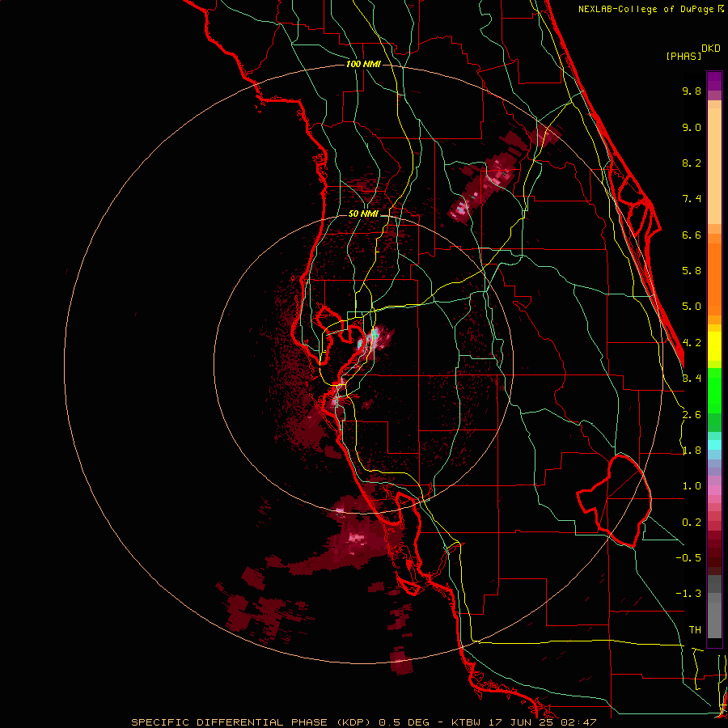Pick the bright green color bar segment
728x728 pixels.
pos(714,391)
